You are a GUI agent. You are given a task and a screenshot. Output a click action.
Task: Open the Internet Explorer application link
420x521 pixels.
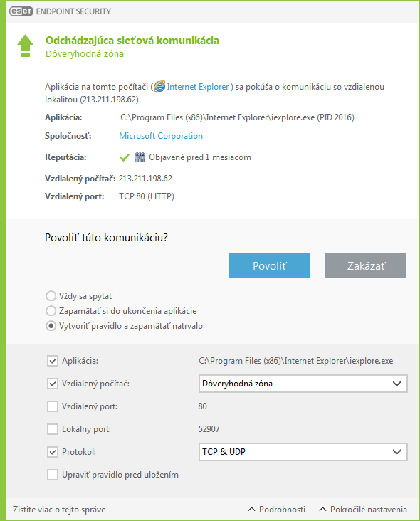[x=198, y=87]
